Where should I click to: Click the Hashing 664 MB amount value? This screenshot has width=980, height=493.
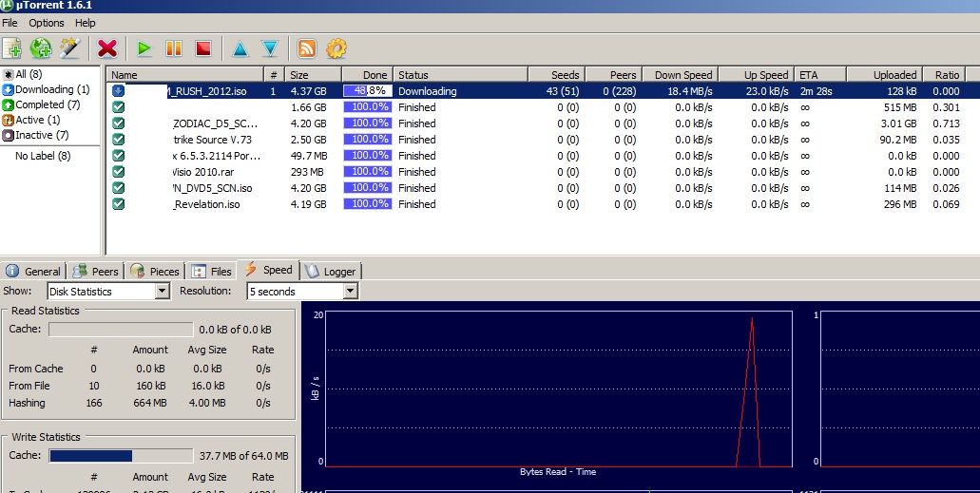[x=150, y=403]
